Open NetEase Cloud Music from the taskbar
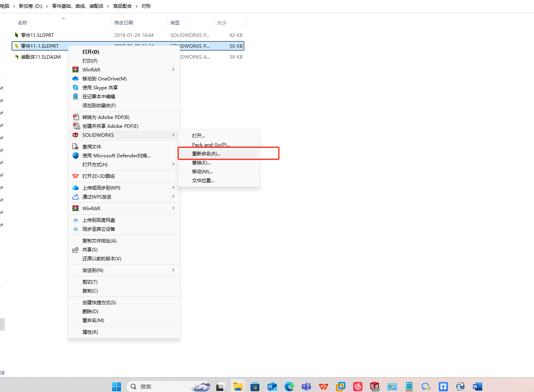 pos(357,387)
